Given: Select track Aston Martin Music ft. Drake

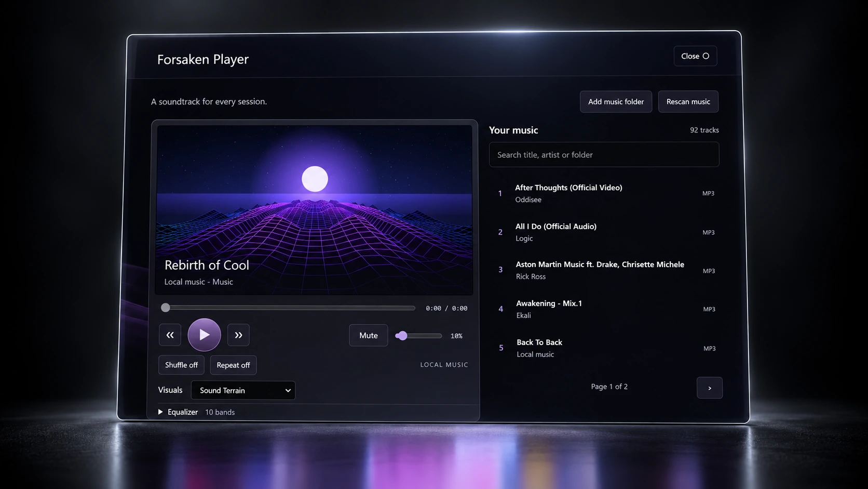Looking at the screenshot, I should coord(605,270).
